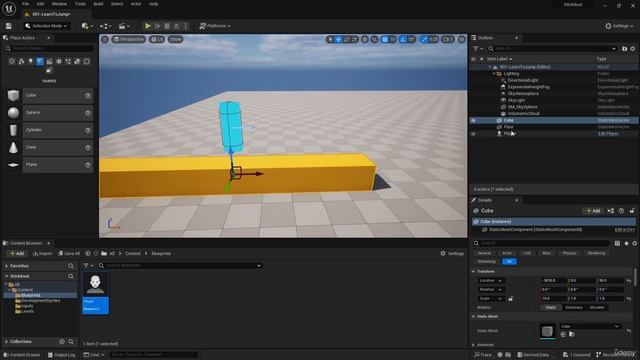Click the Add component button in Details

click(x=593, y=211)
